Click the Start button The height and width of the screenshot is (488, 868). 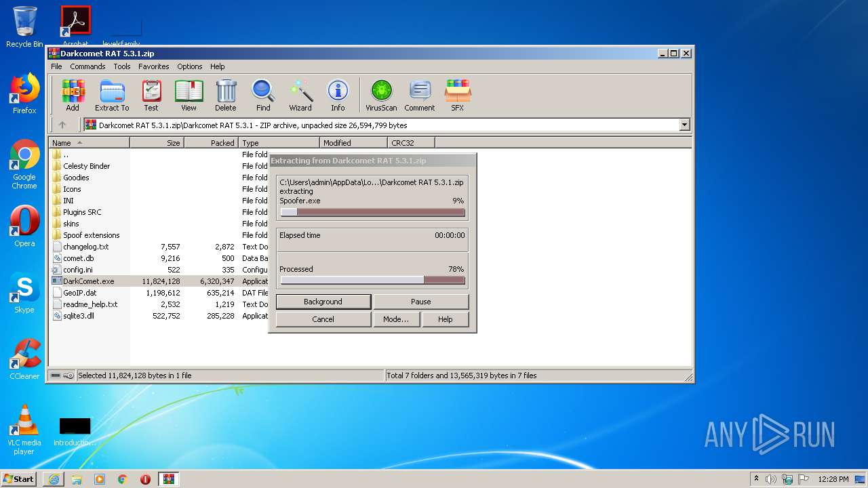19,479
